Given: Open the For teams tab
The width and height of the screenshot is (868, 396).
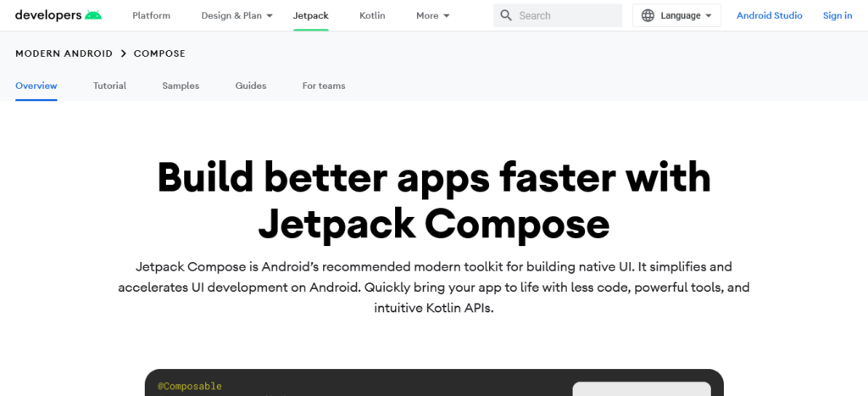Looking at the screenshot, I should pos(324,86).
